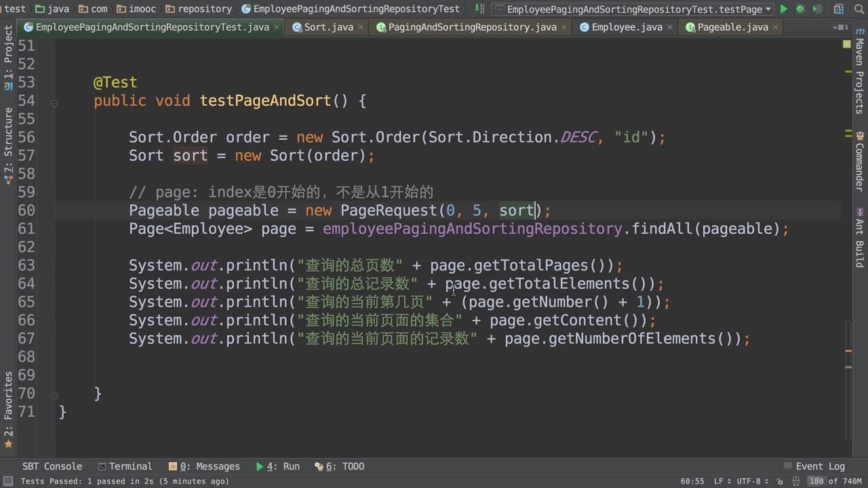Switch to Employee.java tab

(627, 27)
